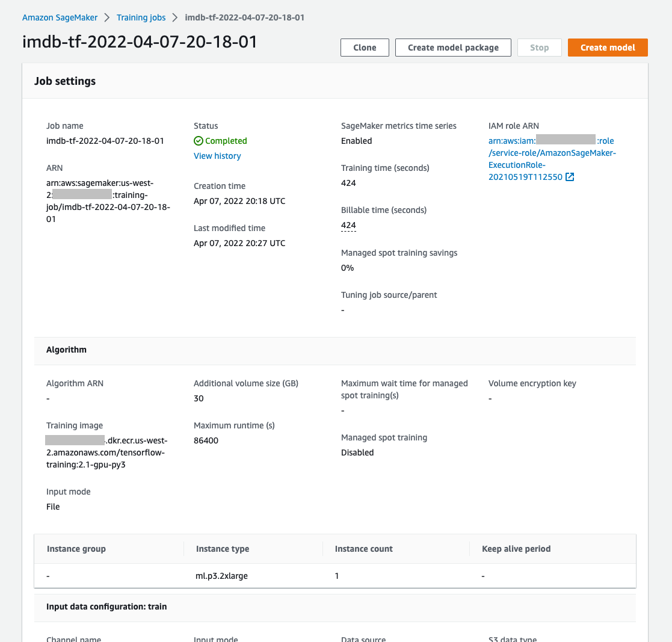Go back to the Training jobs list
This screenshot has width=672, height=642.
141,17
